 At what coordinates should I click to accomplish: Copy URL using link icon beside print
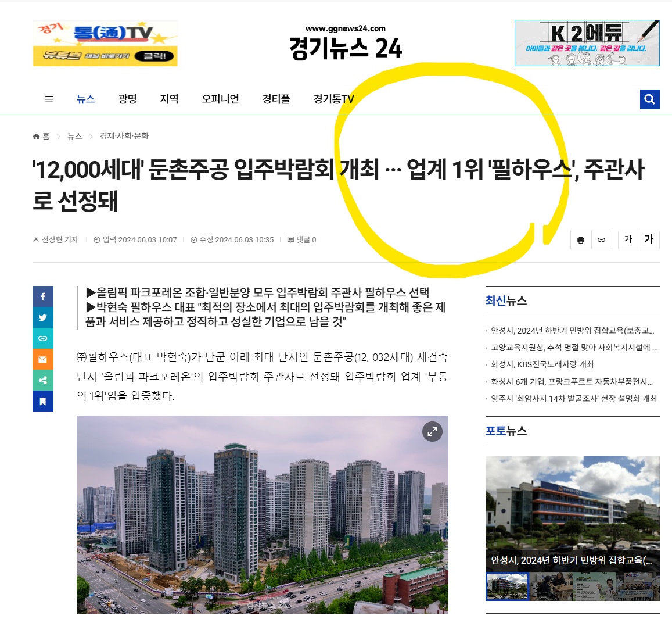click(601, 240)
